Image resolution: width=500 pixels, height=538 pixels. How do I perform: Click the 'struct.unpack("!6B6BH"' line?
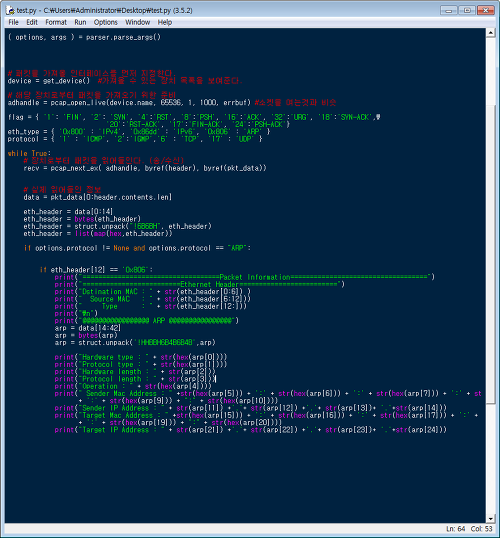coord(117,226)
